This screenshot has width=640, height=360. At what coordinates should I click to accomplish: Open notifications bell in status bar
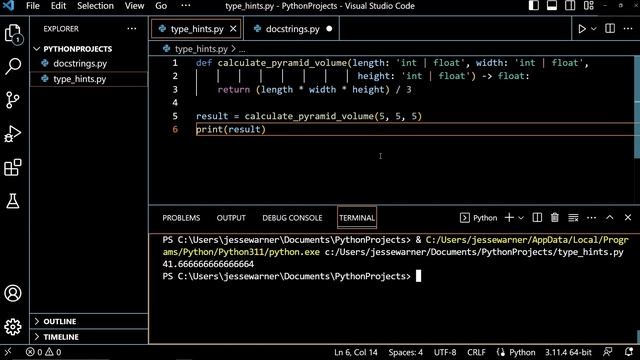click(629, 352)
